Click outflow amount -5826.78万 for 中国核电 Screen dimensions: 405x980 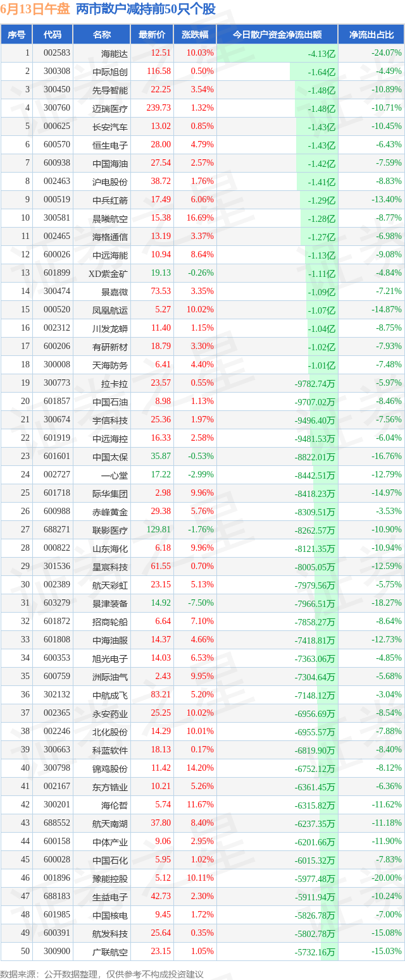(315, 916)
